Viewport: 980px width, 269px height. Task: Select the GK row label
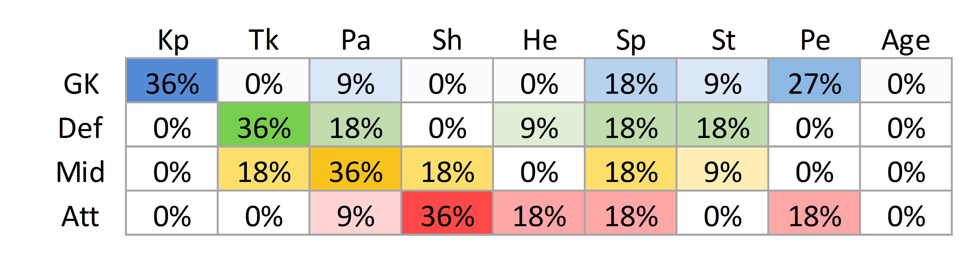pyautogui.click(x=81, y=84)
